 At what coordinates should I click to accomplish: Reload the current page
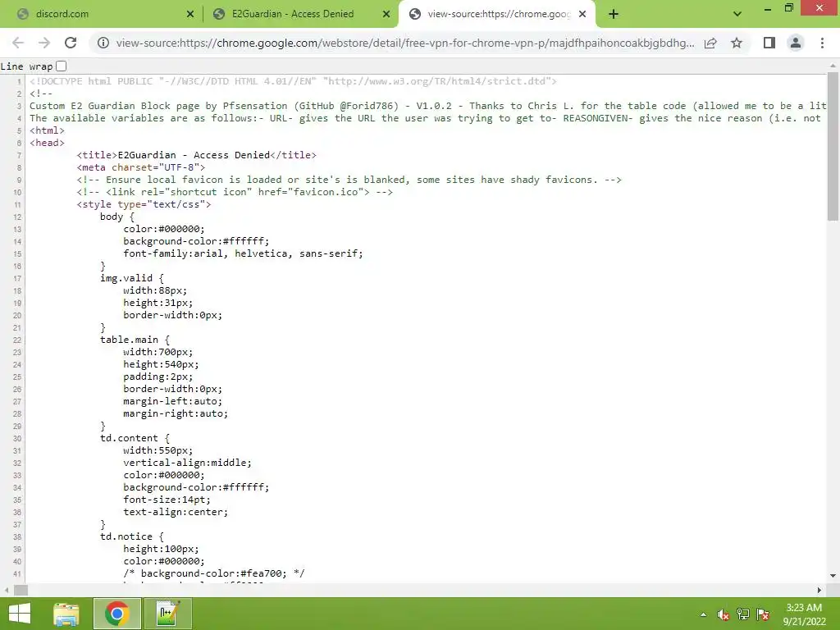[x=71, y=43]
